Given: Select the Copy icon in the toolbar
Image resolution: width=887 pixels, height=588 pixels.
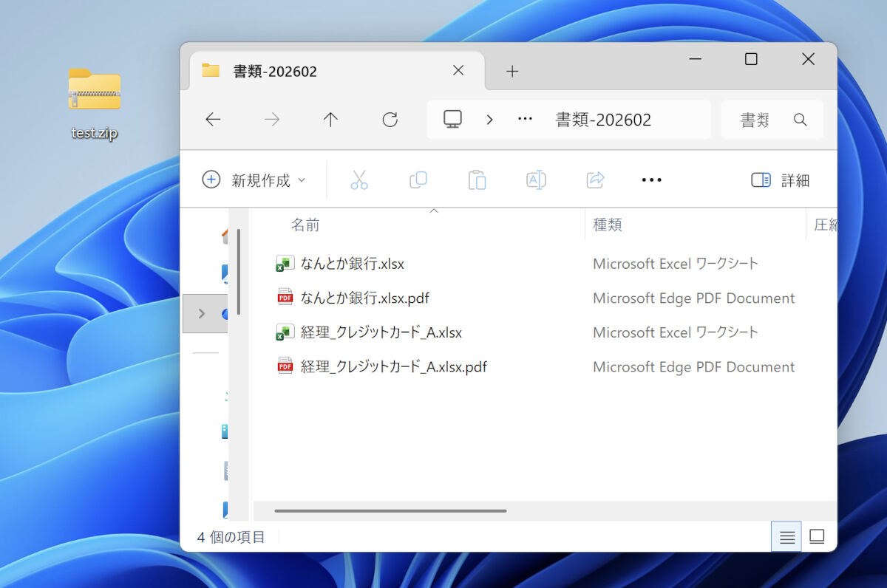Looking at the screenshot, I should [418, 180].
